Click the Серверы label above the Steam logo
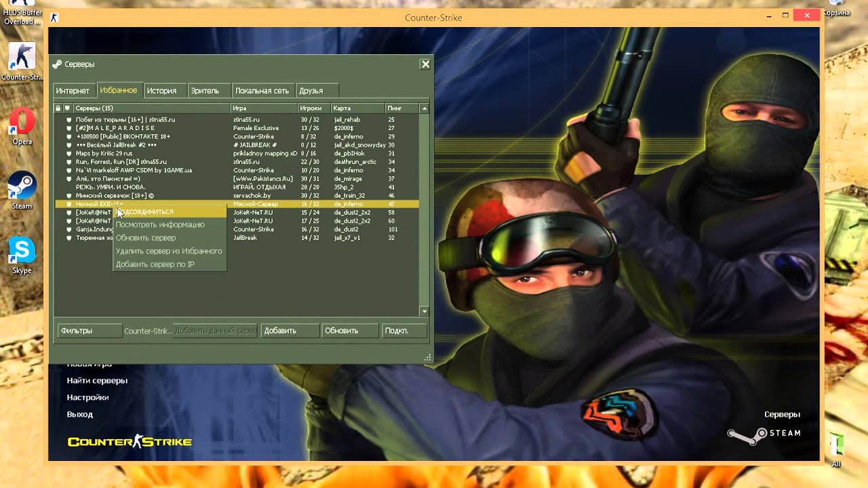This screenshot has height=488, width=868. point(782,414)
